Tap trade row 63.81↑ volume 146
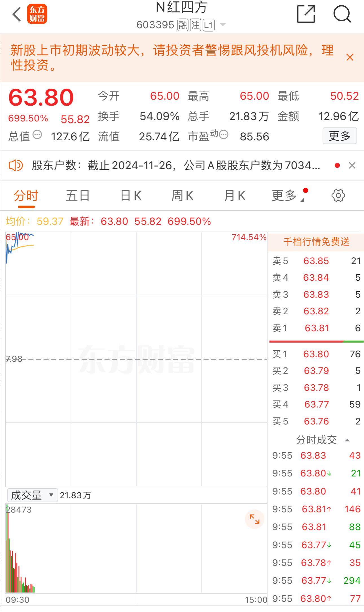Viewport: 364px width, 612px height. click(316, 509)
